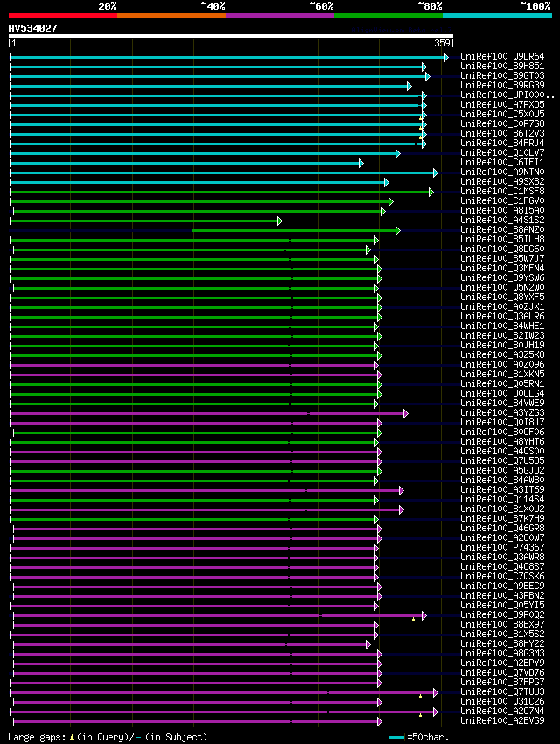Screen dimensions: 560x744
Task: Click the arrowhead of UniRef100_A9NTN0 alignment
Action: [435, 172]
